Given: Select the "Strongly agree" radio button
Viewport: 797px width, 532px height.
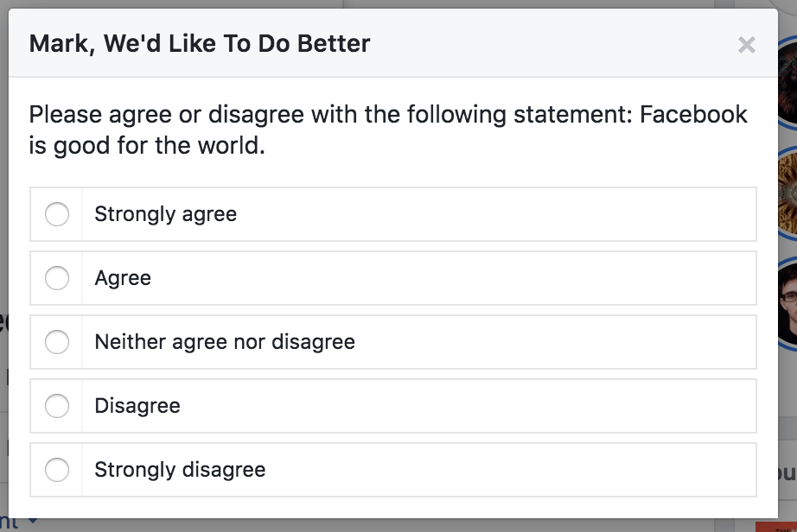Looking at the screenshot, I should tap(57, 214).
